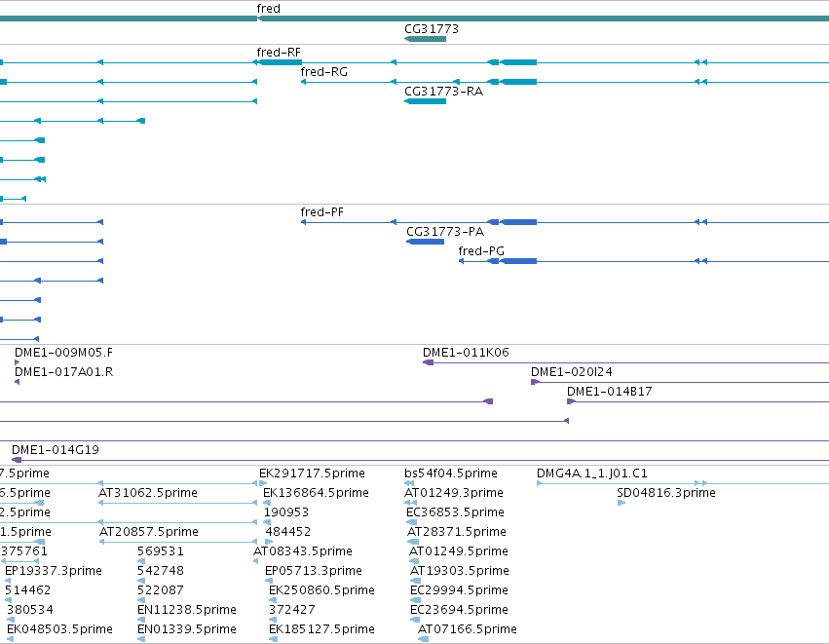Click the 484452 feature label
Screen dimensions: 829x644
tap(288, 532)
